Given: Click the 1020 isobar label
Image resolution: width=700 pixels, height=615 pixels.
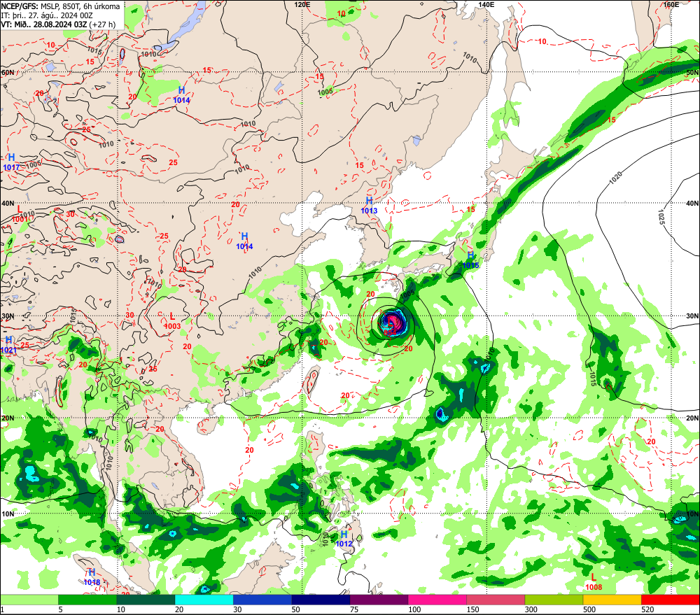Looking at the screenshot, I should (x=615, y=178).
